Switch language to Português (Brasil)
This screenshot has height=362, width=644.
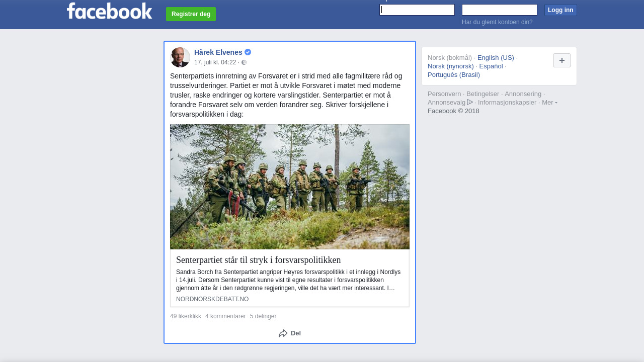point(454,74)
